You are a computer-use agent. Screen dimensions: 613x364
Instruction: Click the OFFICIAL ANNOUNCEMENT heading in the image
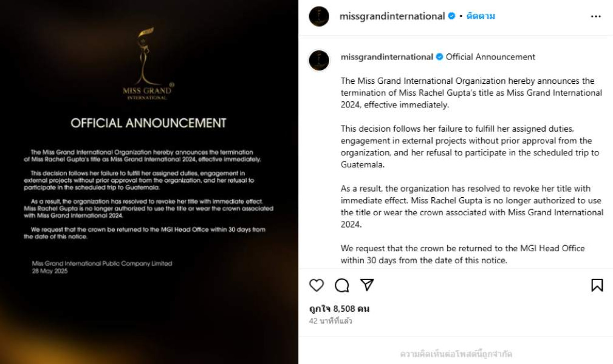[x=148, y=123]
